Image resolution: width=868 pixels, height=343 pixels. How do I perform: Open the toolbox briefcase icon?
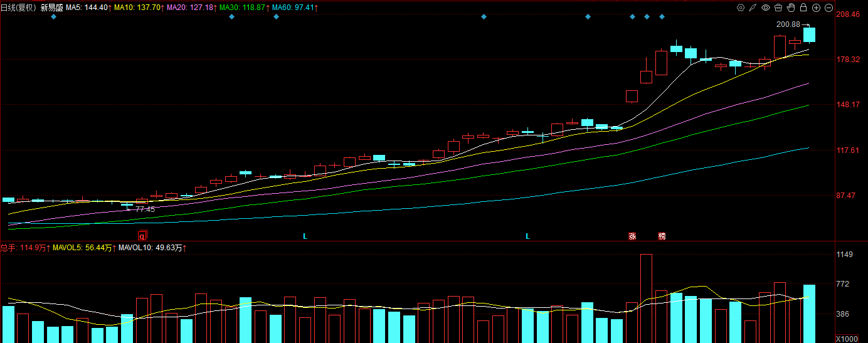(778, 8)
